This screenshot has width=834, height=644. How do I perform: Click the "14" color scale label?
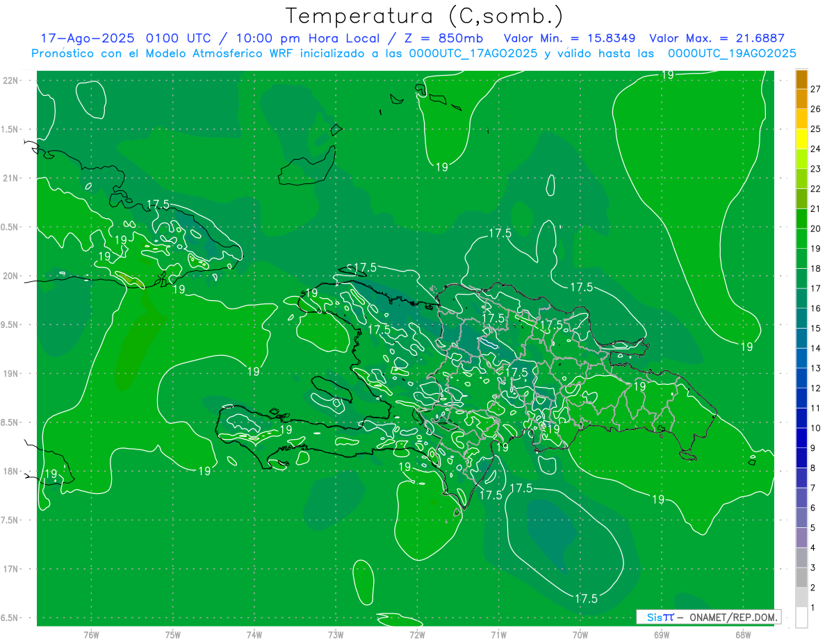point(816,348)
